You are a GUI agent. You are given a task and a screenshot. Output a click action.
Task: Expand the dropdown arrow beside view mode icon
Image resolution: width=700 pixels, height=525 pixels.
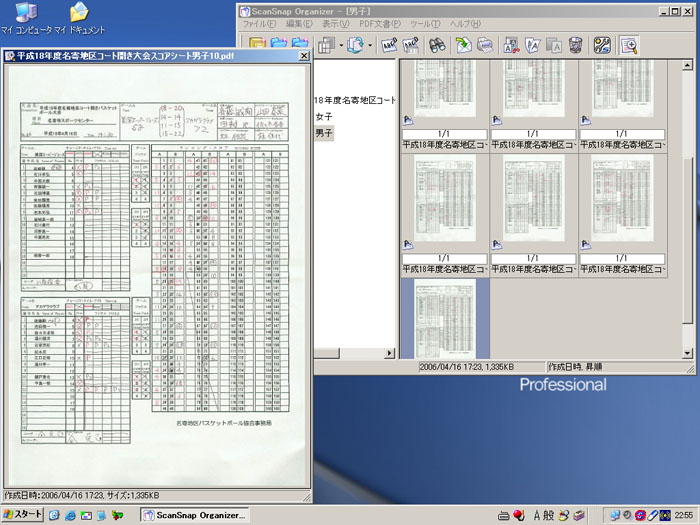pos(340,45)
